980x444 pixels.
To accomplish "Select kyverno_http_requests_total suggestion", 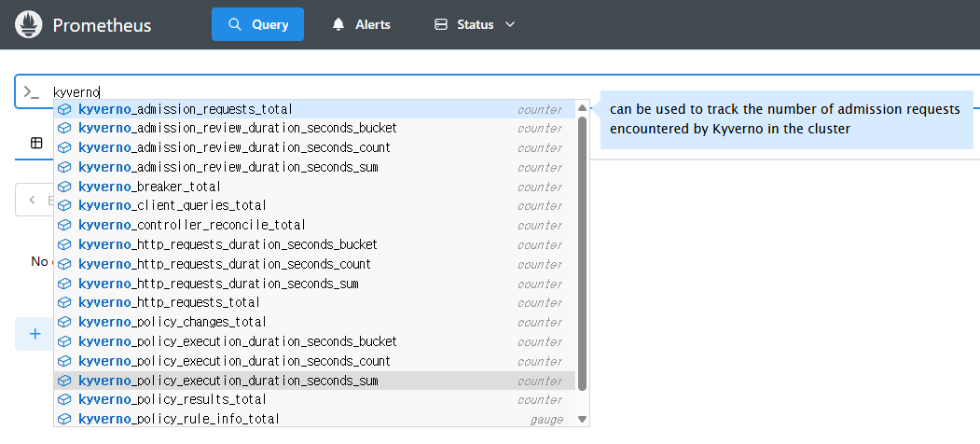I will (x=314, y=302).
